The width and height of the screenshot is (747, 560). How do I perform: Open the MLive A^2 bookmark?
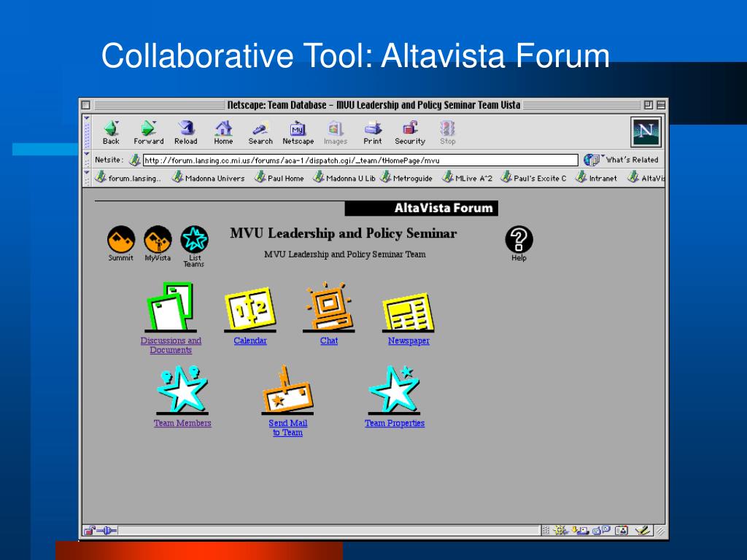click(x=468, y=178)
